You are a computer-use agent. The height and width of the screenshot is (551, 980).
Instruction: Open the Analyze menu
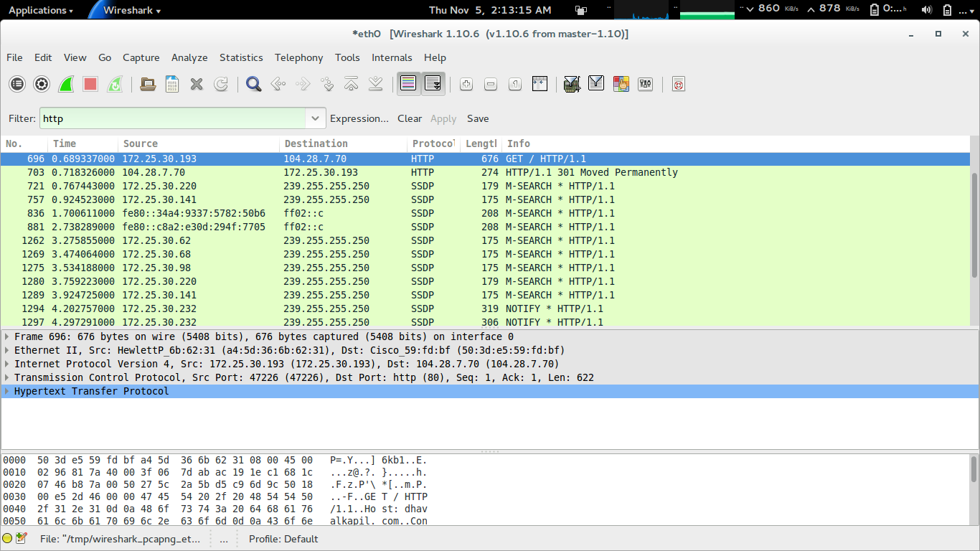point(189,57)
